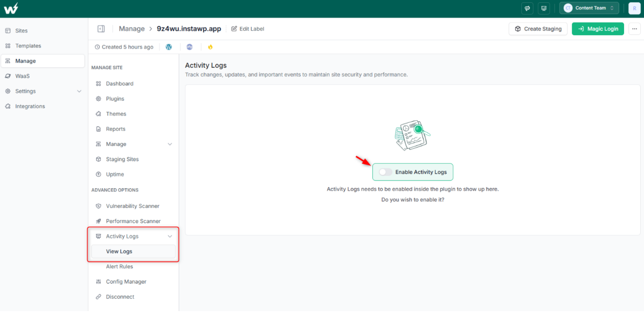Open Themes in site menu
The width and height of the screenshot is (644, 317).
134,114
